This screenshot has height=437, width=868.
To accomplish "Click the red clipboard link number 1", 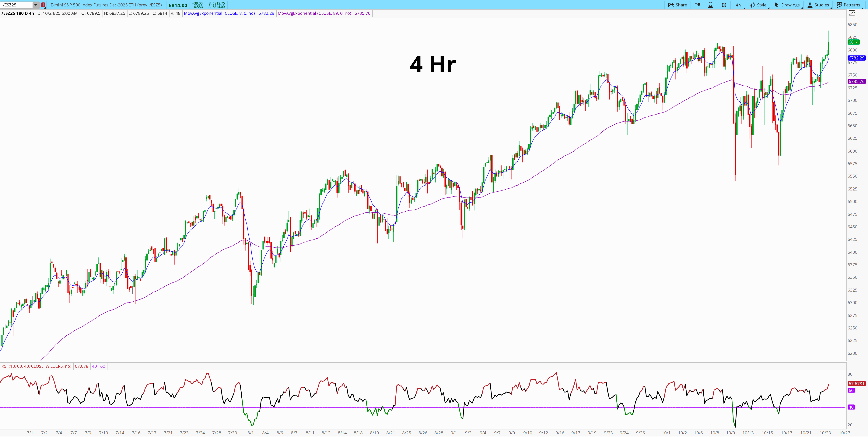I will tap(43, 5).
